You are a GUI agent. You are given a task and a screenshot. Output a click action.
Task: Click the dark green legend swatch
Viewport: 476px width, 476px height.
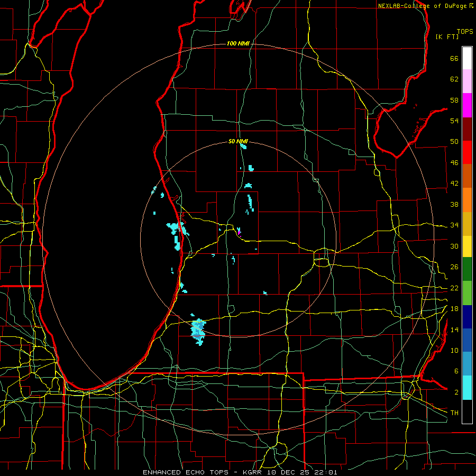click(467, 269)
